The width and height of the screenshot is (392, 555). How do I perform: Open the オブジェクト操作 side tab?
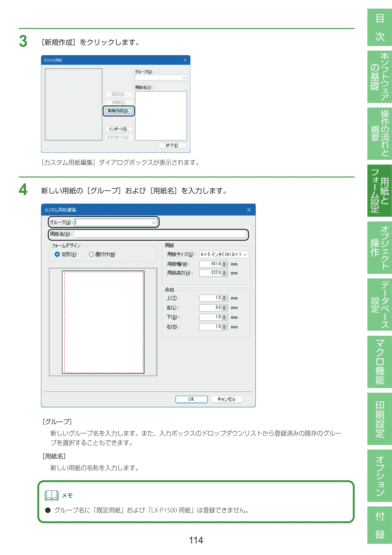(x=379, y=248)
